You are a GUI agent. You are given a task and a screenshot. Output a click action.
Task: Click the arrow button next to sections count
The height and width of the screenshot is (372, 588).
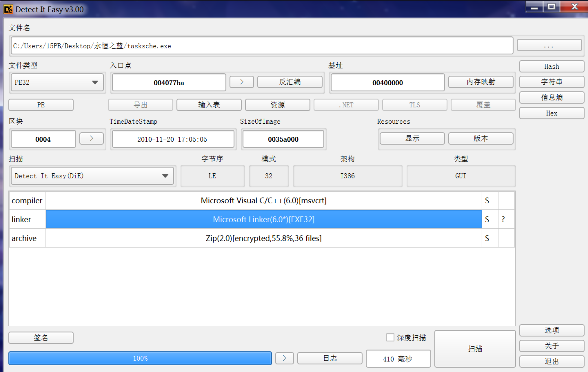point(92,139)
